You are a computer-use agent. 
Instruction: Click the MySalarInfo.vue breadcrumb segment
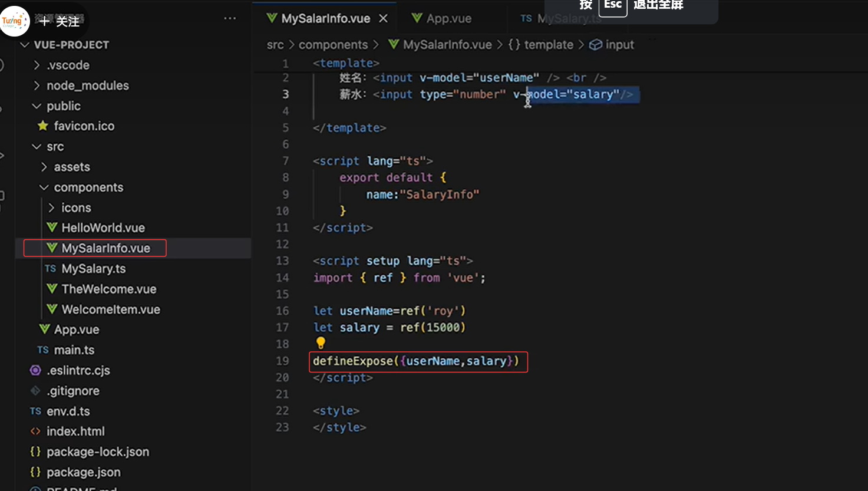[447, 45]
